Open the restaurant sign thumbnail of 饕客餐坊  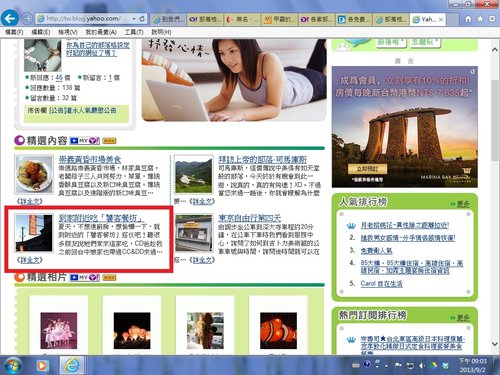[x=34, y=233]
